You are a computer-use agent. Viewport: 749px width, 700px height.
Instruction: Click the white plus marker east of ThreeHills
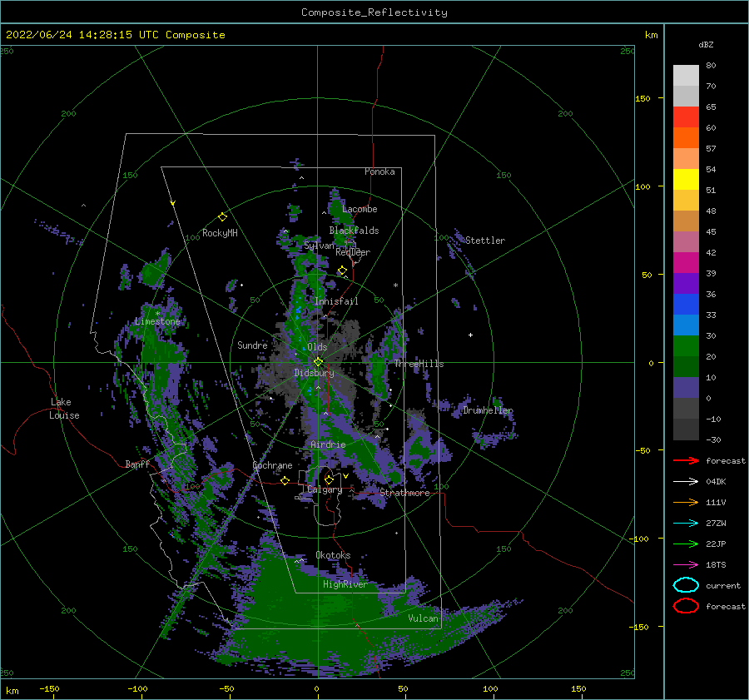pos(470,335)
